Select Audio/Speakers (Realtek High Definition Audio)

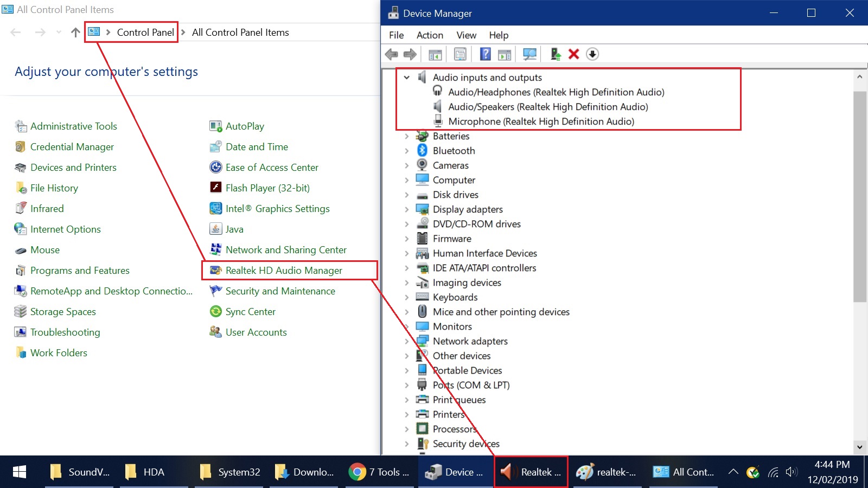[548, 107]
